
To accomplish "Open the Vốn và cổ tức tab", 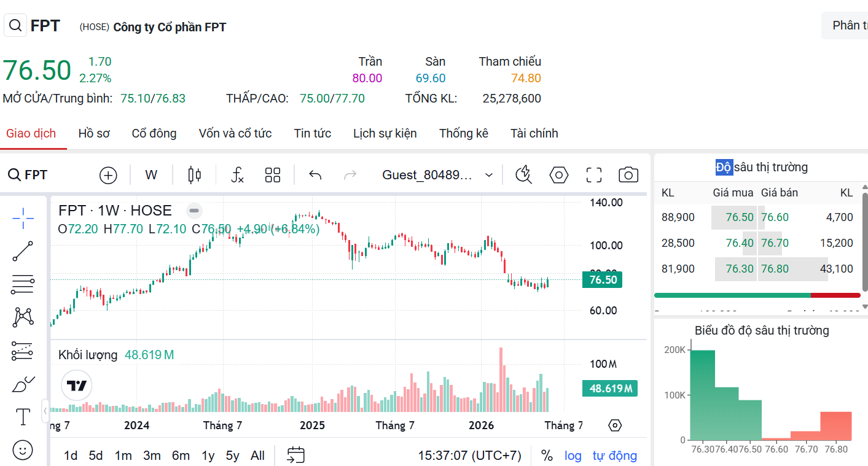I will 235,133.
